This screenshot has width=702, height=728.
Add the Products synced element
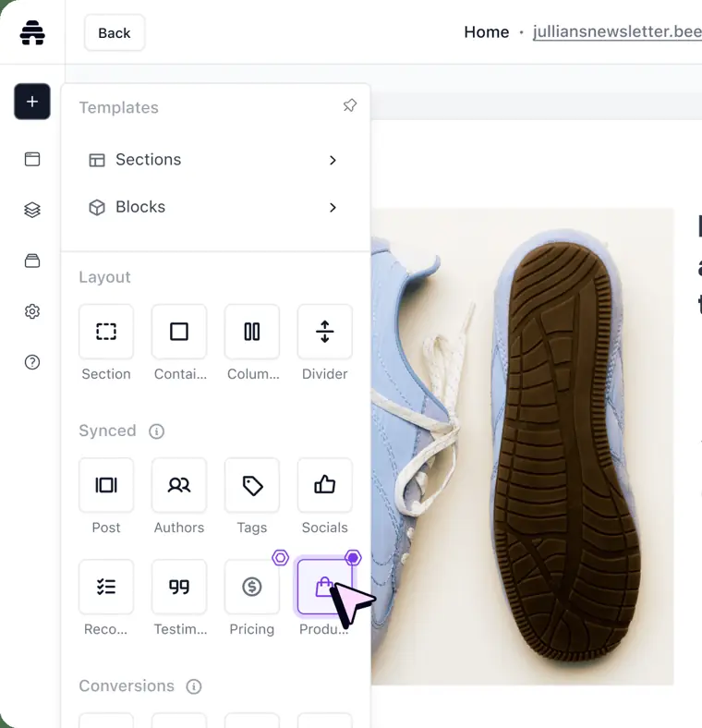(325, 587)
